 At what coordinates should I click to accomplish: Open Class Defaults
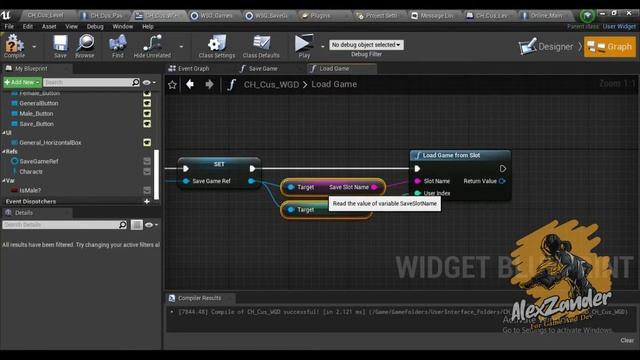(x=261, y=46)
